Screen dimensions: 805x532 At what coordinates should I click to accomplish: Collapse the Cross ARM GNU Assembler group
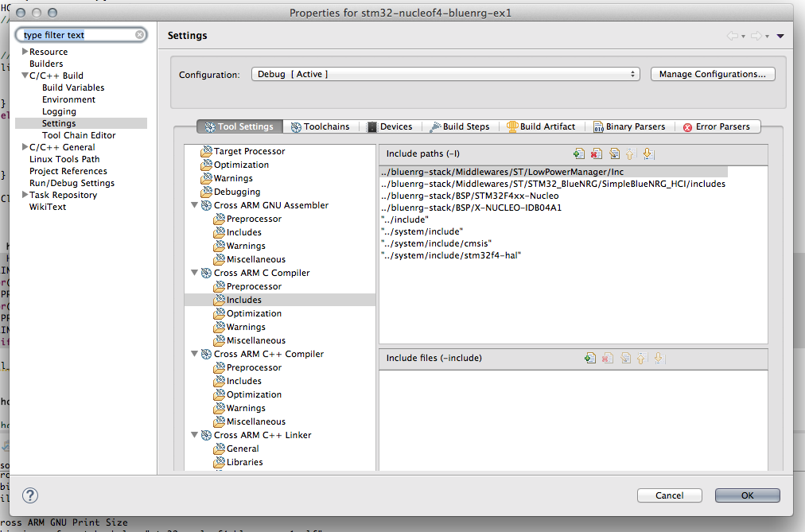pos(195,204)
